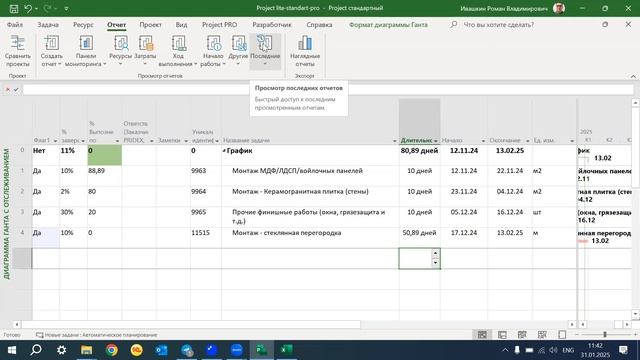Open Other (Другие) reports
This screenshot has height=360, width=640.
pyautogui.click(x=238, y=51)
